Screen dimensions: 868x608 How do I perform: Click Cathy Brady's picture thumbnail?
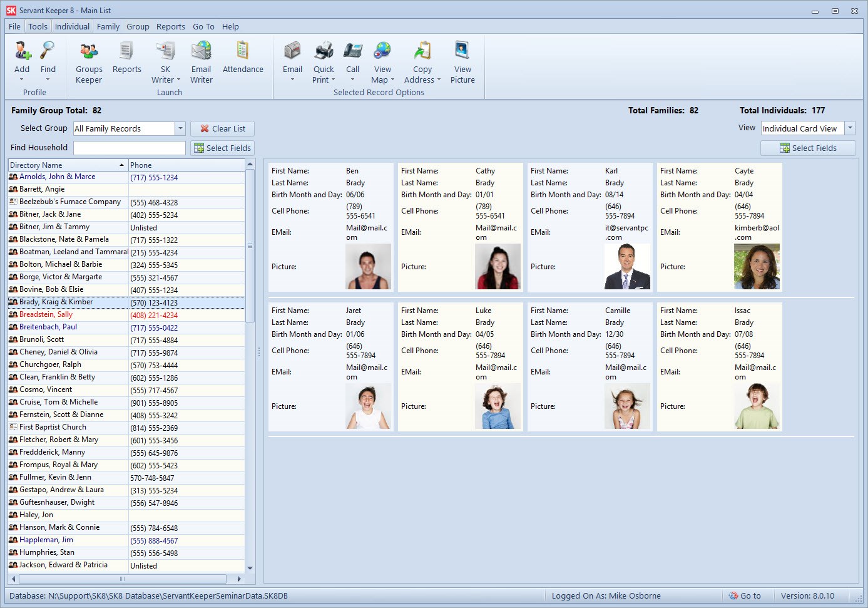498,266
